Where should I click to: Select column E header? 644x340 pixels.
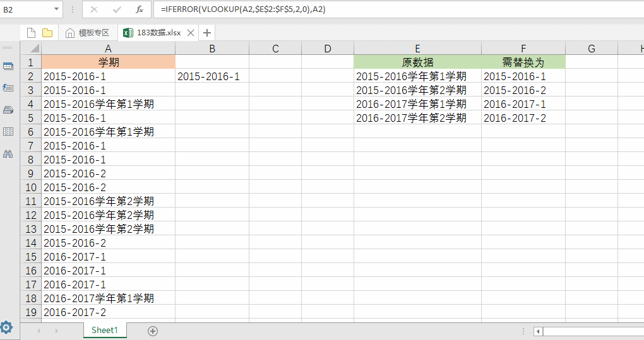pos(418,49)
